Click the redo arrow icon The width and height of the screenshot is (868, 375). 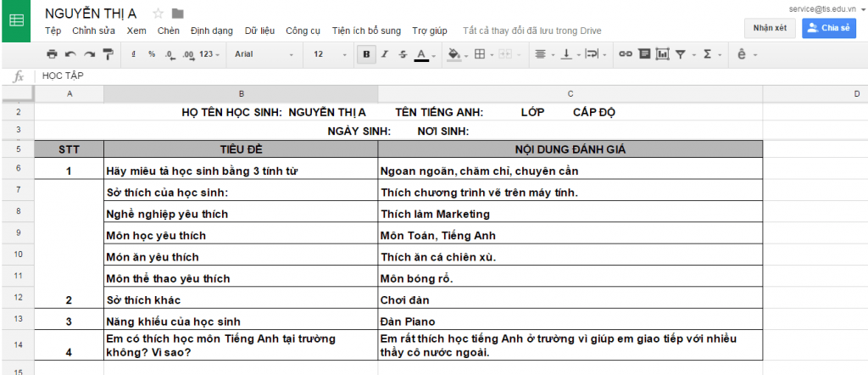pyautogui.click(x=89, y=54)
